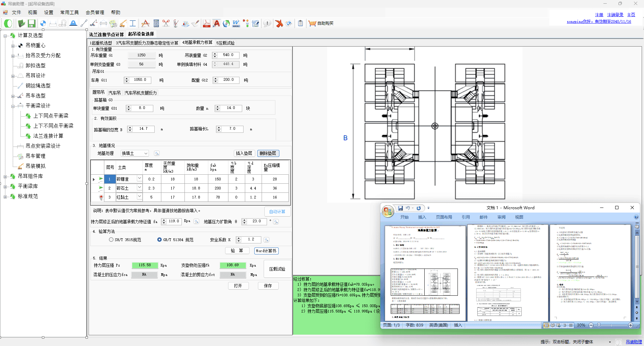The width and height of the screenshot is (644, 346).
Task: Click the shopping cart self-purchase icon
Action: coord(312,23)
